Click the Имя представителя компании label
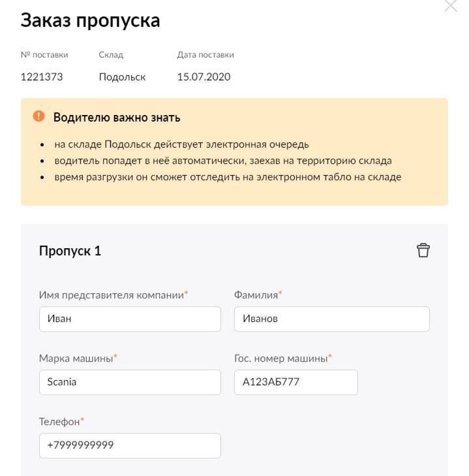The height and width of the screenshot is (476, 469). (x=113, y=294)
